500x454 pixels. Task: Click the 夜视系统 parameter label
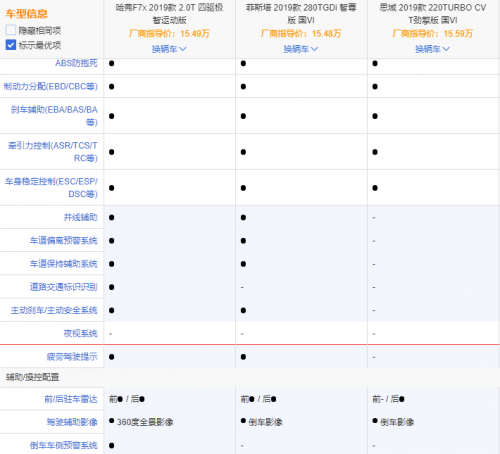[80, 333]
